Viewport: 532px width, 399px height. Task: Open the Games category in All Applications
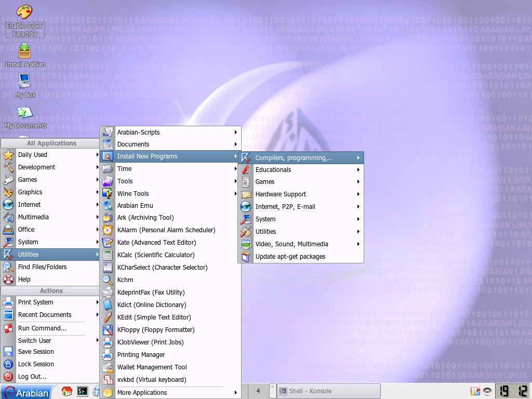50,180
